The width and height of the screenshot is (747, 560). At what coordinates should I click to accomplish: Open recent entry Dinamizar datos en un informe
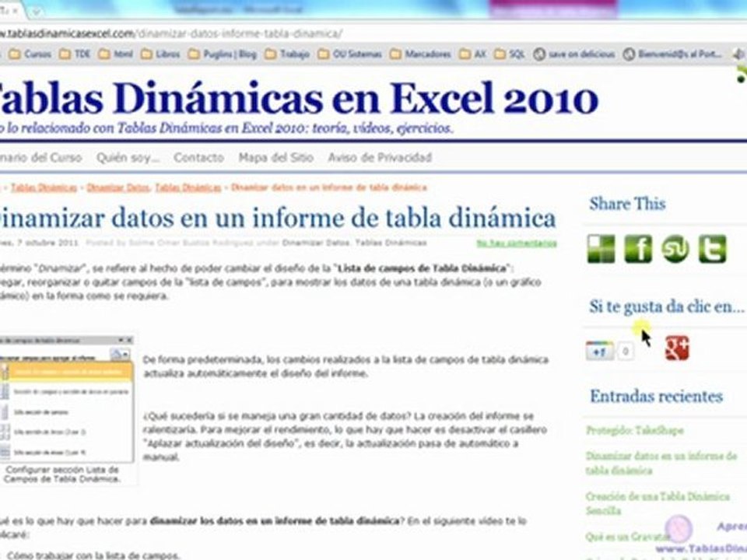pyautogui.click(x=661, y=463)
